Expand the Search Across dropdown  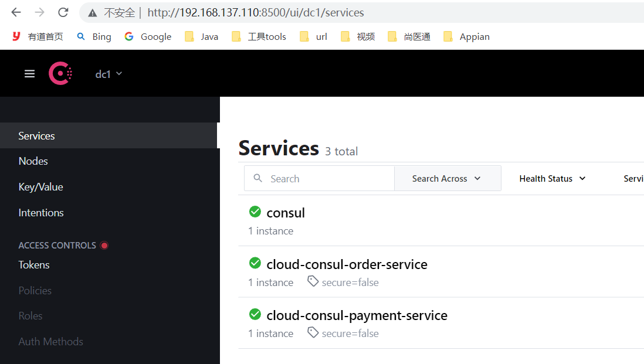448,179
